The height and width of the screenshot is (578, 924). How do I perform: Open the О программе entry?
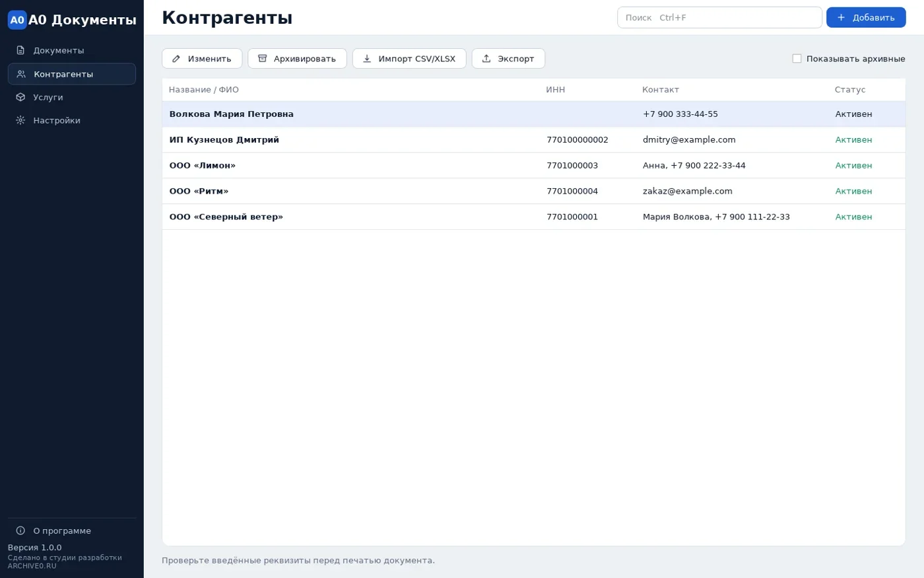(x=72, y=530)
